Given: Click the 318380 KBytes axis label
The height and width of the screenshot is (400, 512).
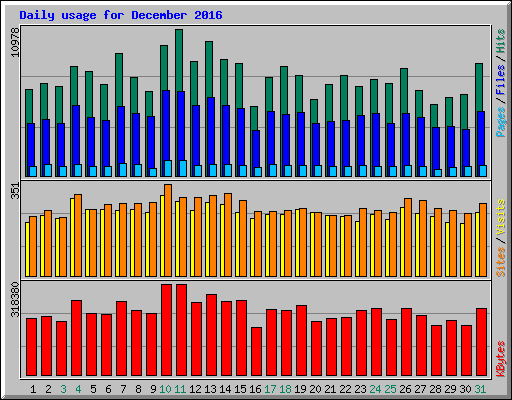Looking at the screenshot, I should (15, 300).
